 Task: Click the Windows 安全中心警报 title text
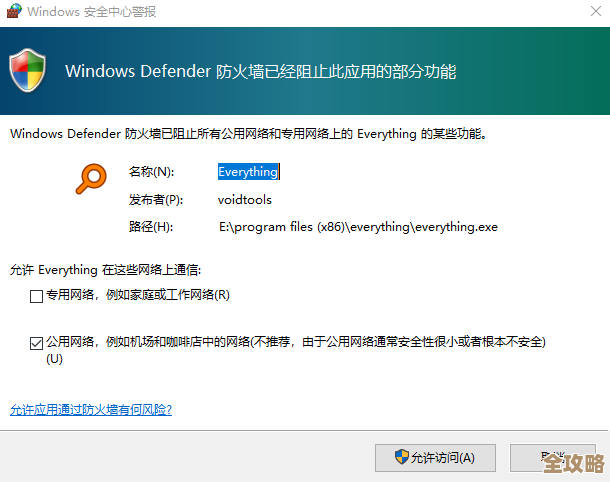click(92, 12)
